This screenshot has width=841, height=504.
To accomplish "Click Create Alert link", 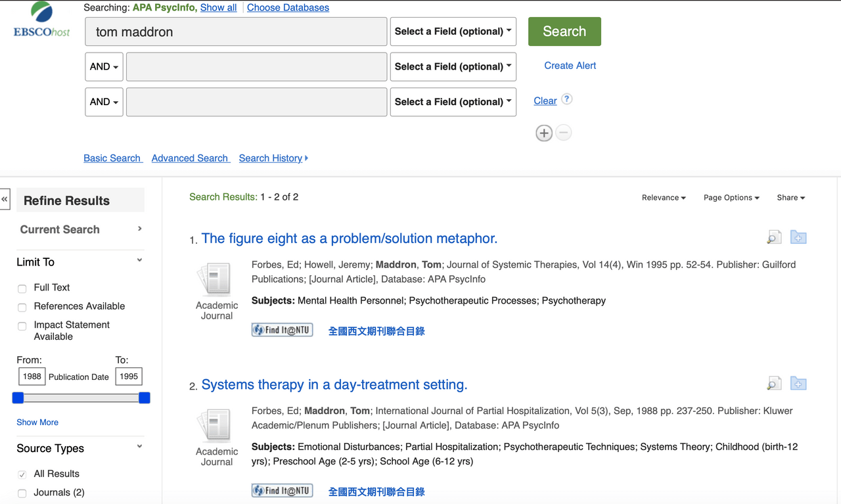I will 570,65.
